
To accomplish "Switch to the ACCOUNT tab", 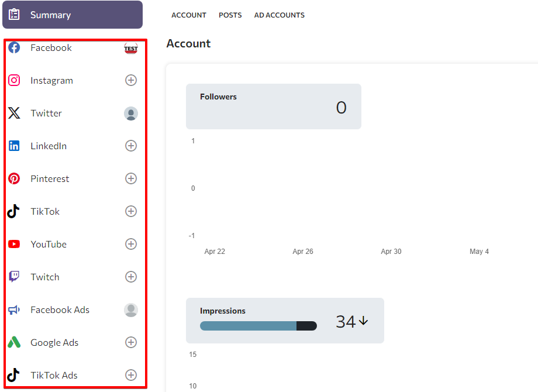I will click(x=189, y=15).
